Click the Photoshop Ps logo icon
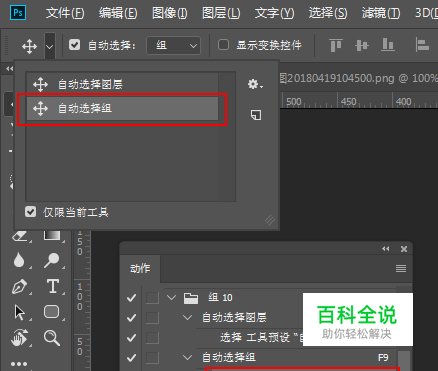 (18, 13)
